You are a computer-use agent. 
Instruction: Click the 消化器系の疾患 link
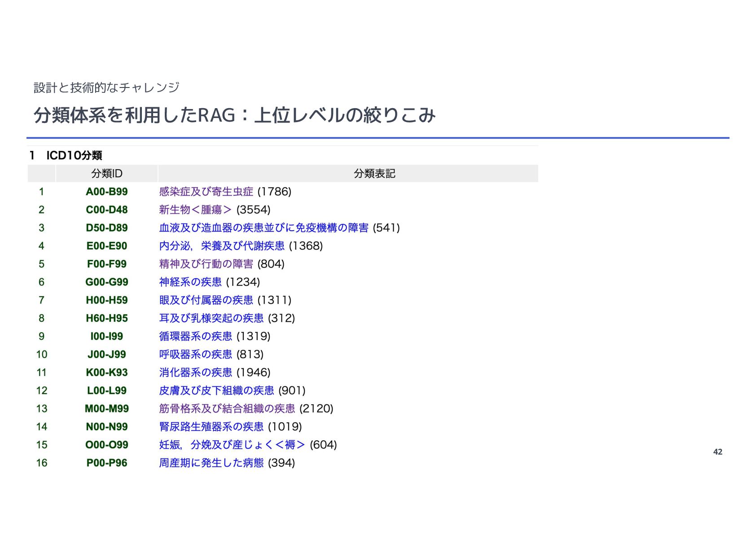pos(196,372)
